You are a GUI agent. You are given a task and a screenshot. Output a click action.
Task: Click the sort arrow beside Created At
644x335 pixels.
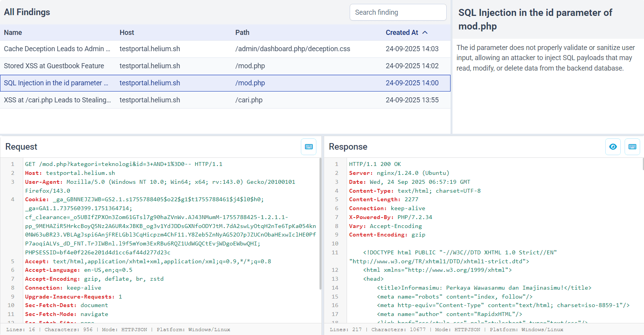425,33
